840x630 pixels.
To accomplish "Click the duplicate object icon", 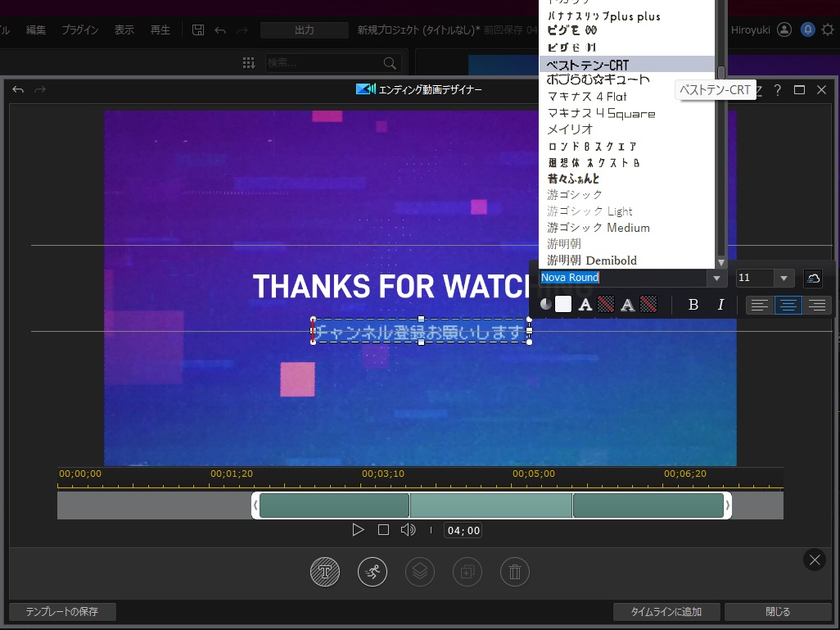I will click(x=467, y=572).
